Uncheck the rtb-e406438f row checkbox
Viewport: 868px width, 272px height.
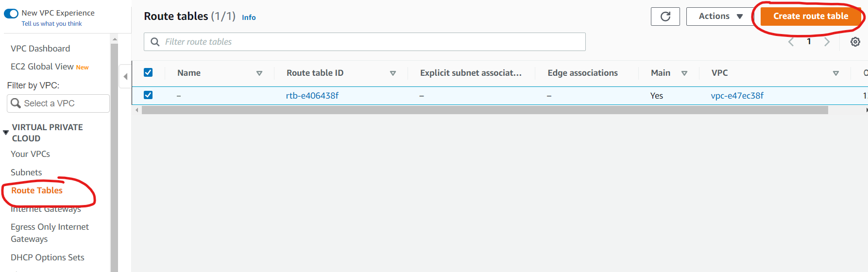(148, 95)
